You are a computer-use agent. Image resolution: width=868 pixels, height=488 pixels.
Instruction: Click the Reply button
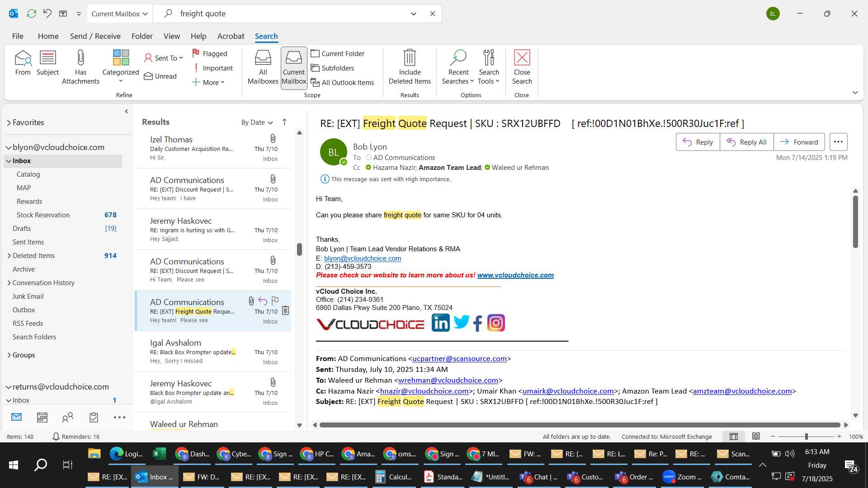tap(698, 142)
